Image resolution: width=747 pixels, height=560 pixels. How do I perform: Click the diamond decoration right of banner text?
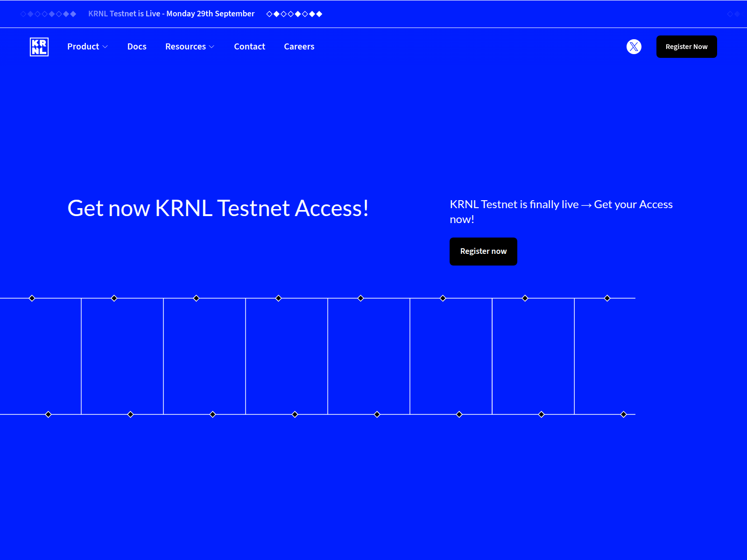(x=295, y=14)
